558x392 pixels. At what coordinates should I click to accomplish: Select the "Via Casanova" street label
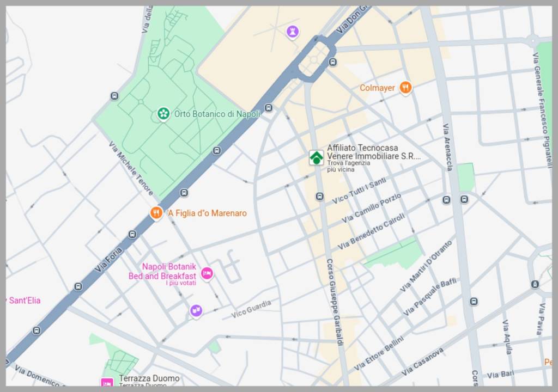coord(423,362)
